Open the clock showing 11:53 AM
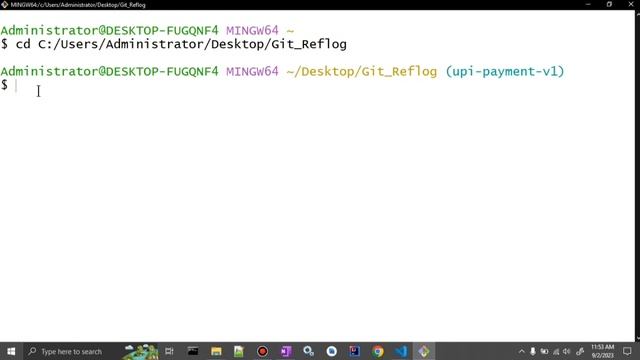 click(x=603, y=351)
